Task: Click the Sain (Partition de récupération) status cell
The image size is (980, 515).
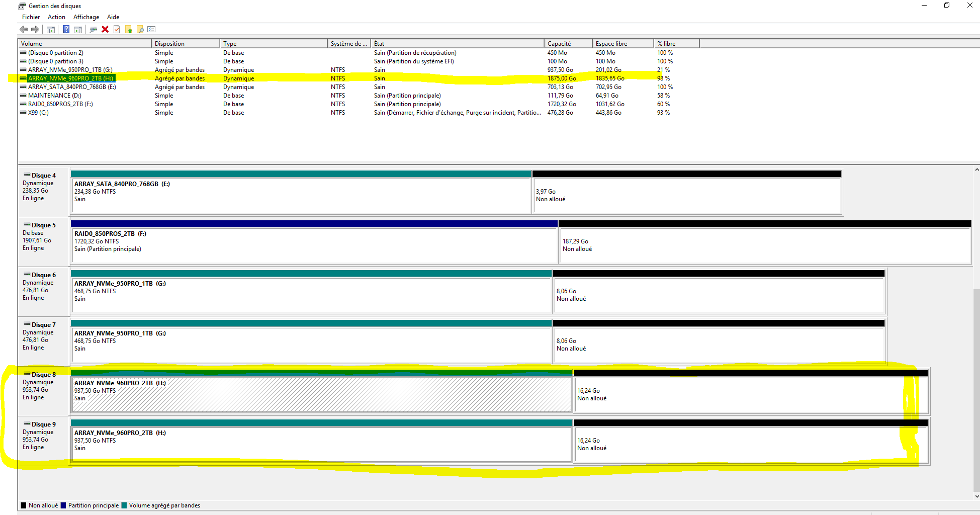Action: pos(415,53)
